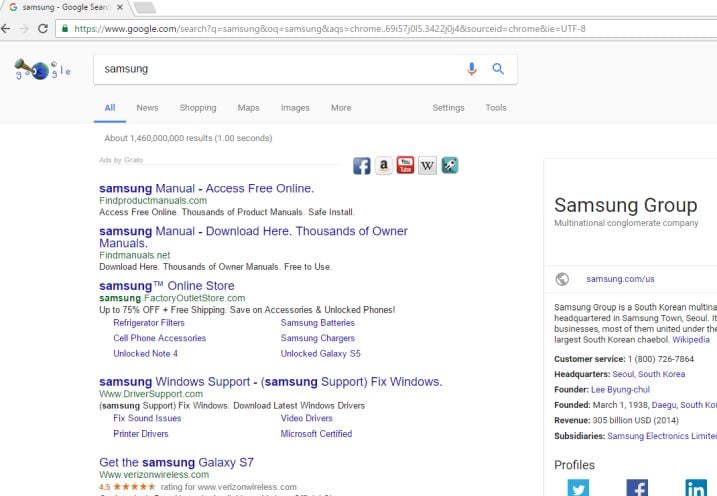Screen dimensions: 717x496
Task: Click the Facebook shortcut icon above results
Action: tap(361, 165)
